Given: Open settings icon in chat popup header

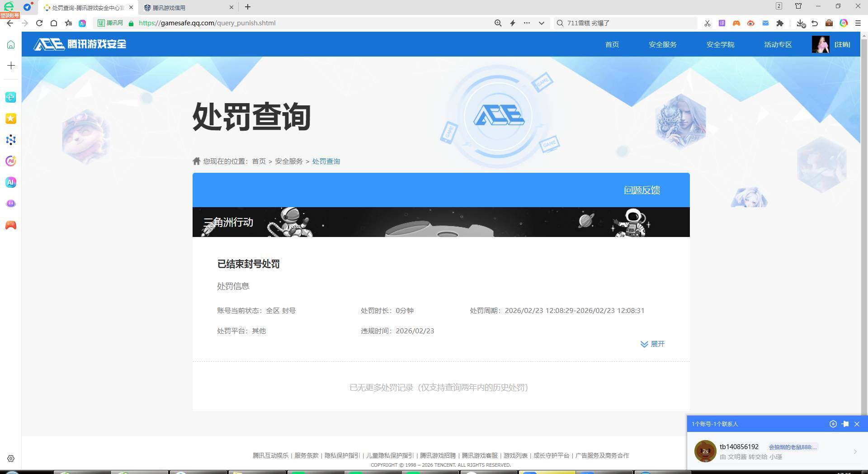Looking at the screenshot, I should tap(833, 424).
